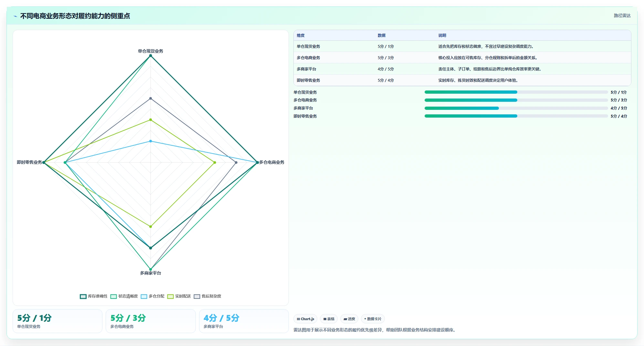Click the 表格 tag chip
Viewport: 644px width, 346px height.
point(329,319)
